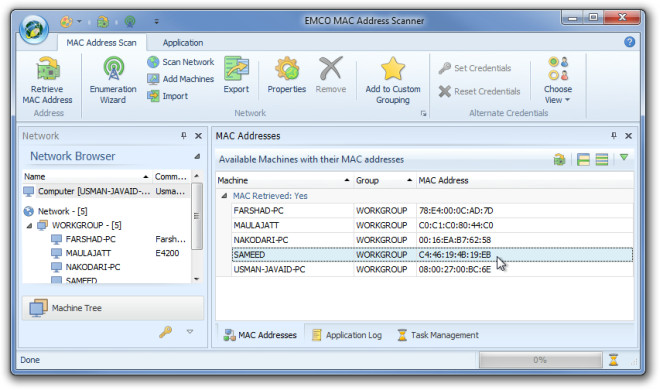Click the 0% progress bar

[540, 360]
